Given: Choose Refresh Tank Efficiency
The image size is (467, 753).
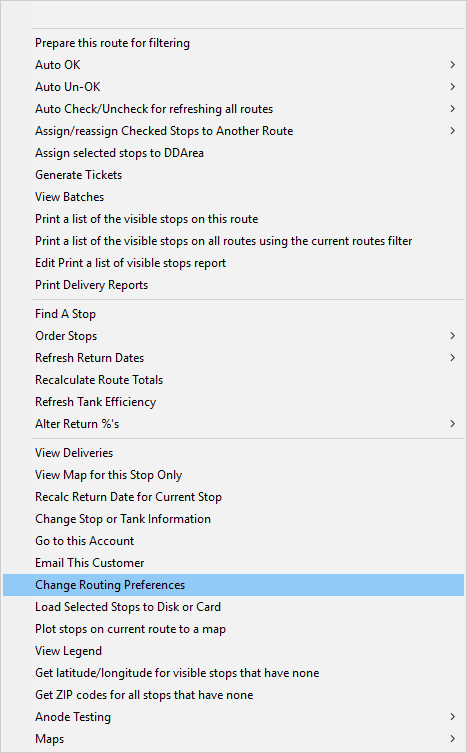Looking at the screenshot, I should (x=234, y=402).
